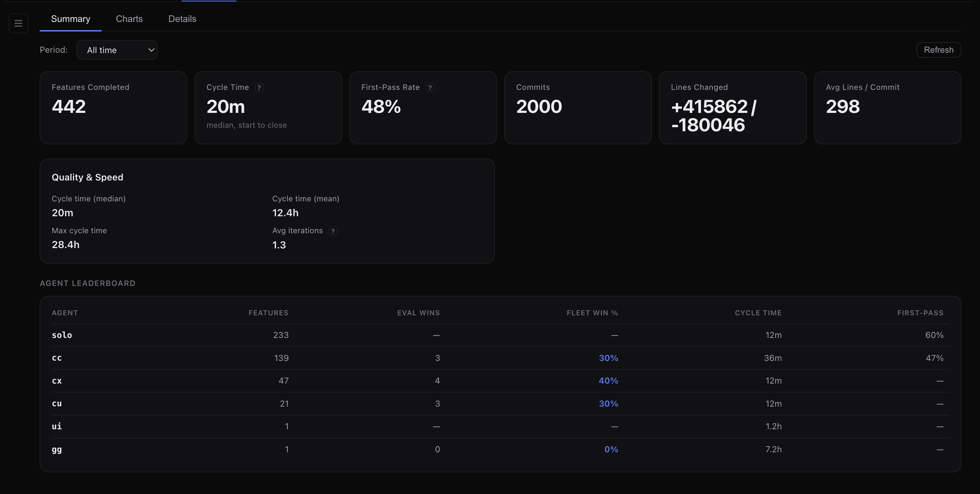Click the Cycle Time help question-mark icon
This screenshot has height=494, width=980.
pyautogui.click(x=259, y=87)
